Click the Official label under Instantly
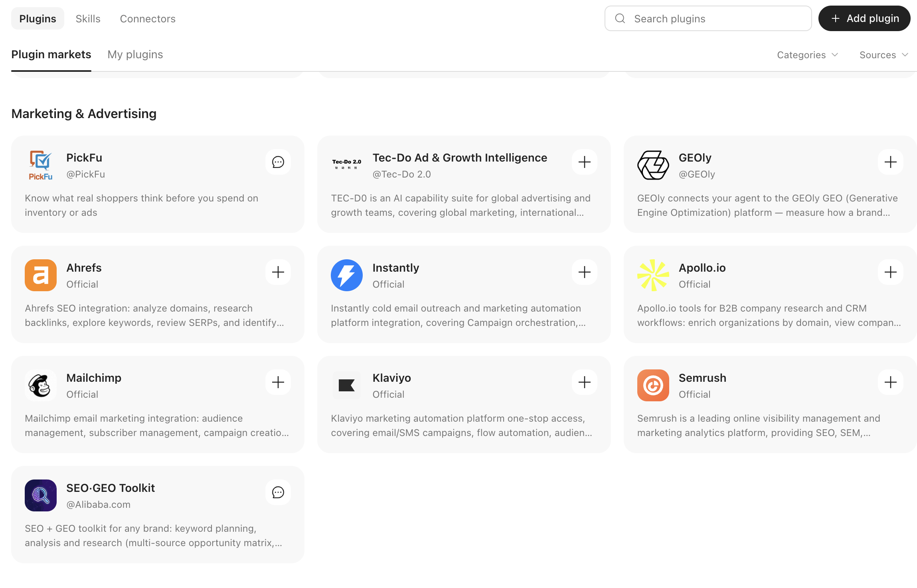Image resolution: width=917 pixels, height=588 pixels. click(388, 284)
